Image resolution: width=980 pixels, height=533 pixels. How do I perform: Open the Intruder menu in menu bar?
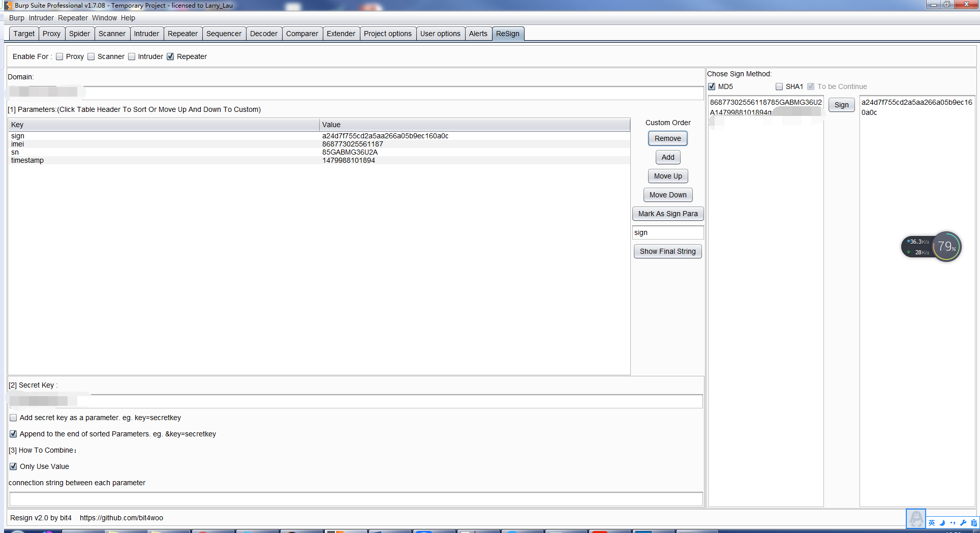41,18
